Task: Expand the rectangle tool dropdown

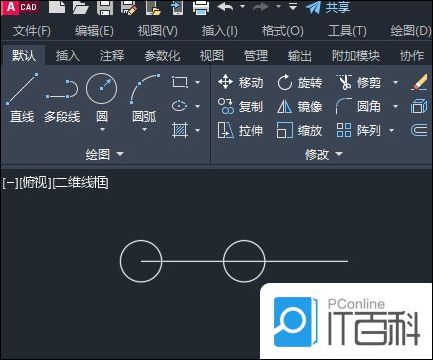Action: (x=197, y=82)
